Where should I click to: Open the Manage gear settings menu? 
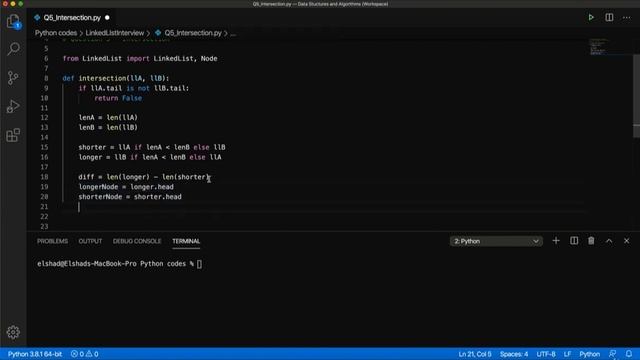click(x=13, y=332)
